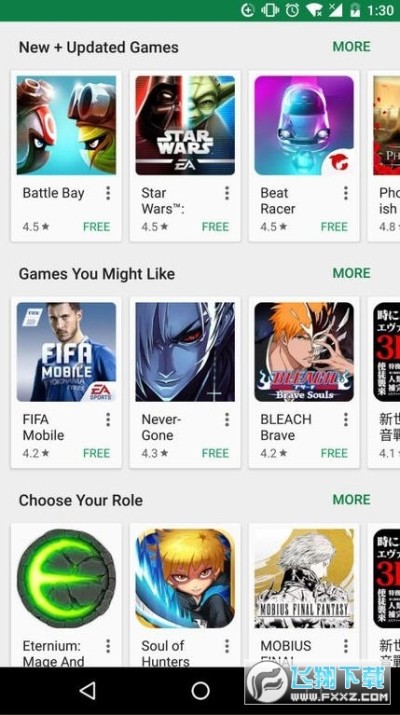See MORE in Choose Your Role

tap(351, 499)
